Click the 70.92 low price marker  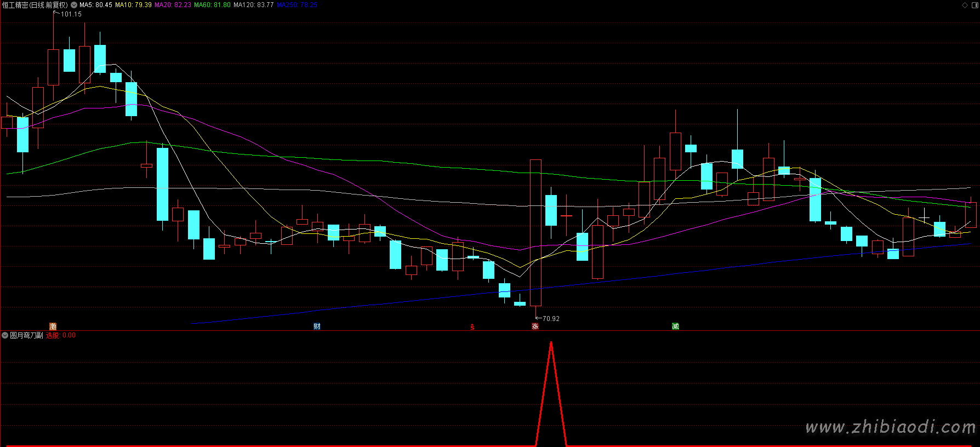point(550,319)
